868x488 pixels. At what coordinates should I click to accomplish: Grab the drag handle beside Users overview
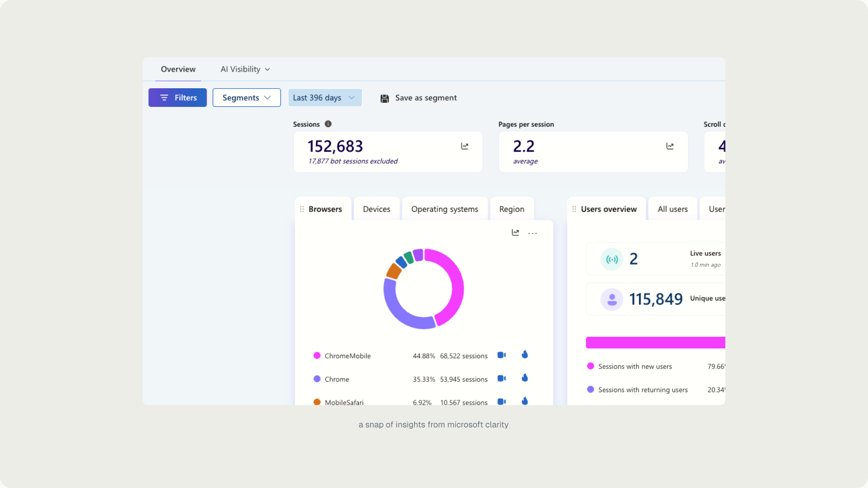(574, 209)
